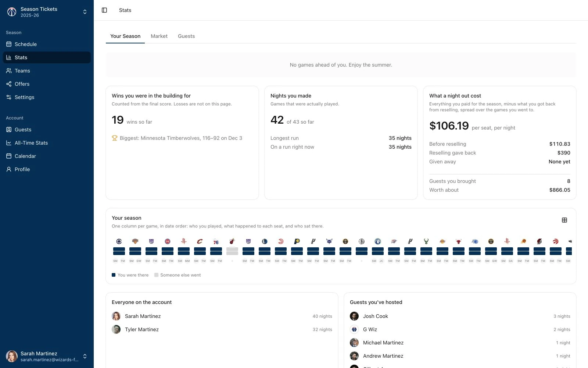588x368 pixels.
Task: Click the trophy icon beside Biggest win
Action: click(115, 138)
